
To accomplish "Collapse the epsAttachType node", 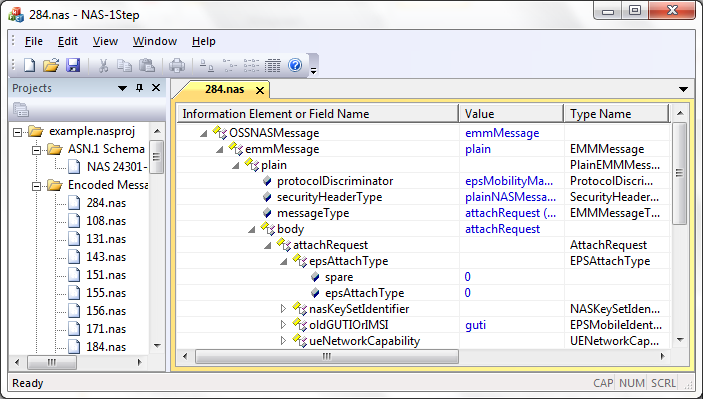I will (x=283, y=261).
